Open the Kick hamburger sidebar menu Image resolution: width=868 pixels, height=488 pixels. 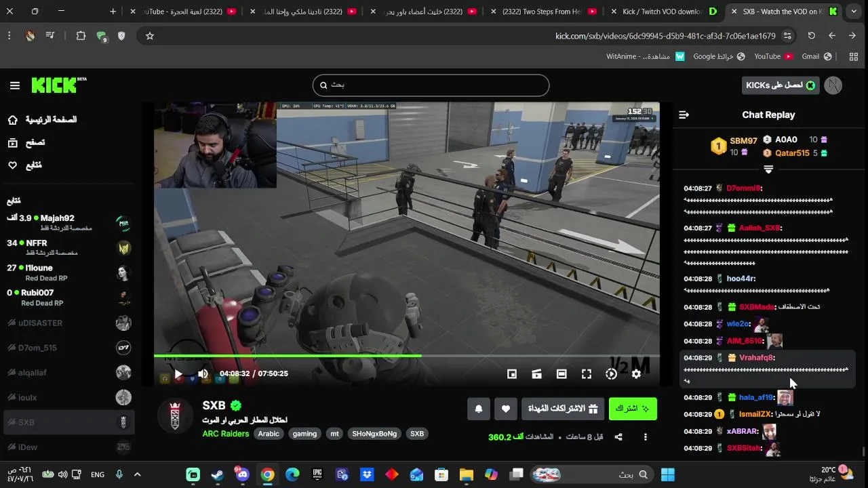15,85
